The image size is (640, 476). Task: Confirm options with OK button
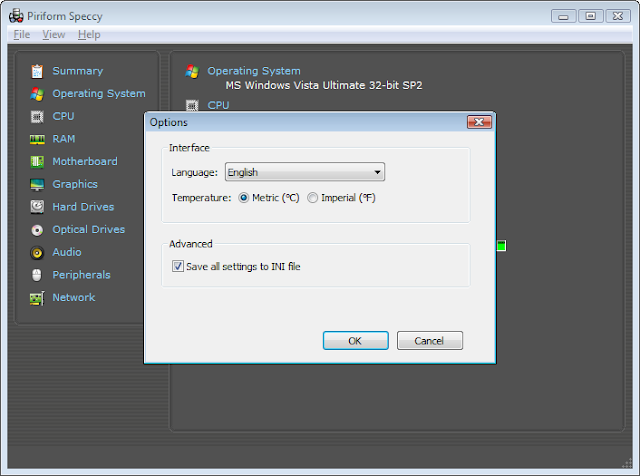[356, 340]
